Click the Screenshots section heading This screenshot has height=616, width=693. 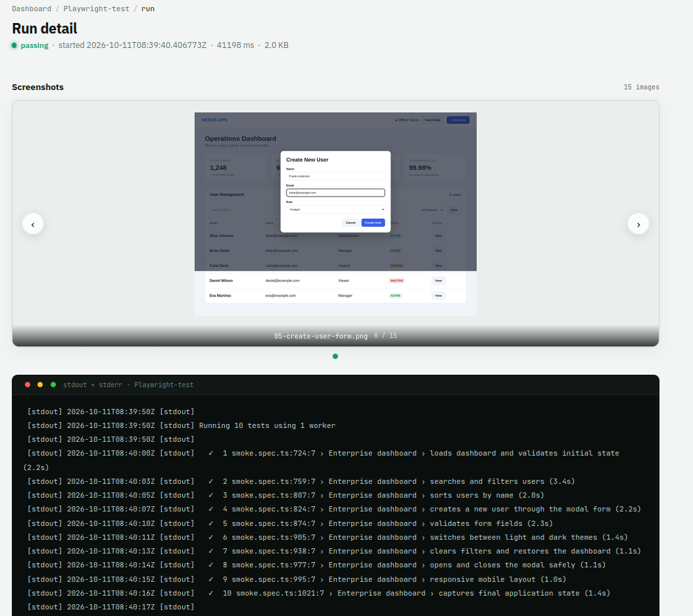pyautogui.click(x=37, y=87)
